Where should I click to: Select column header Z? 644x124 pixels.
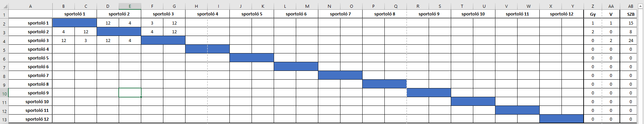coord(593,6)
